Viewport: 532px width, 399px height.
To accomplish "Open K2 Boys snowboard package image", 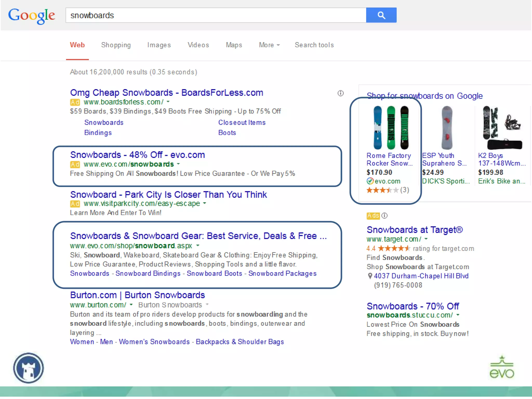I will (x=502, y=128).
